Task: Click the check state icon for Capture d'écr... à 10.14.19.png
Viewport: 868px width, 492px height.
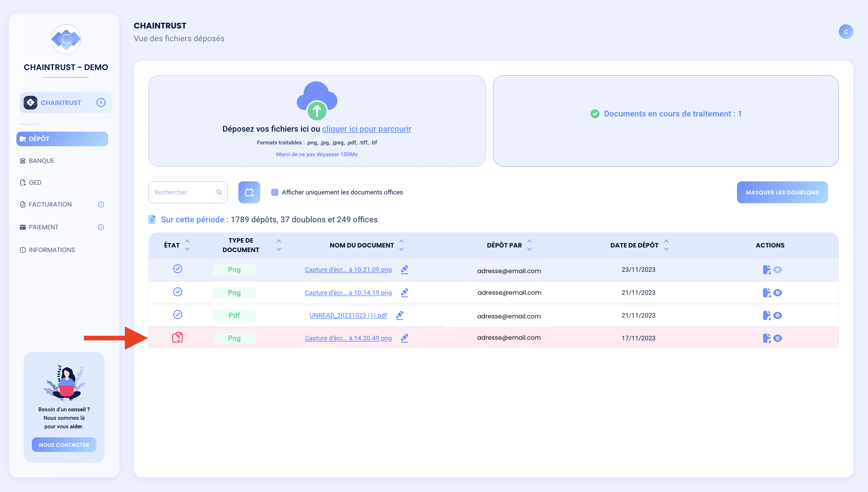Action: coord(178,291)
